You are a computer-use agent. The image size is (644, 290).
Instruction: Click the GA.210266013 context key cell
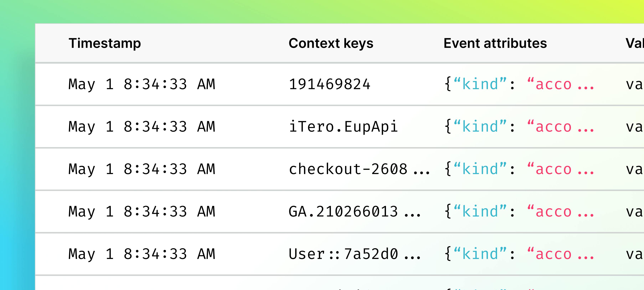tap(354, 212)
